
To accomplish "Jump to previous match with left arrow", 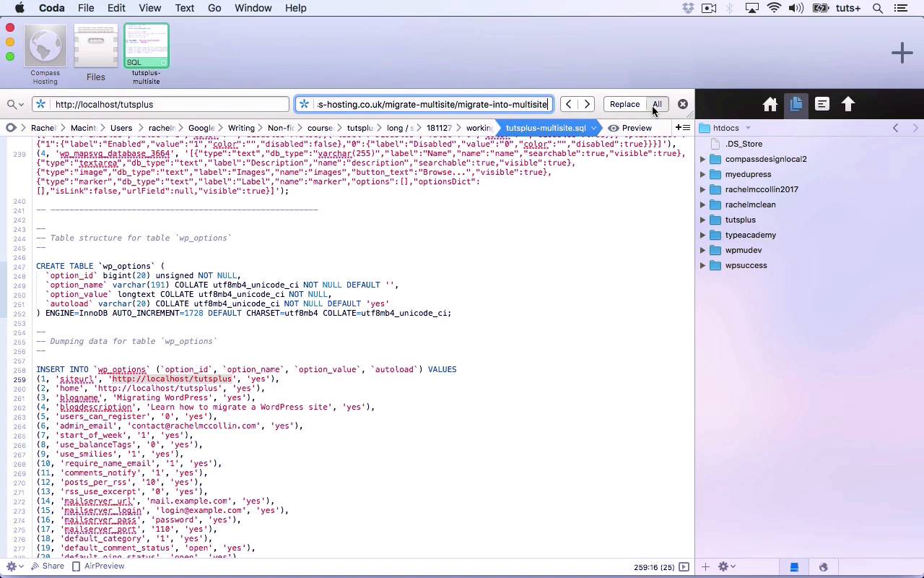I will 569,104.
